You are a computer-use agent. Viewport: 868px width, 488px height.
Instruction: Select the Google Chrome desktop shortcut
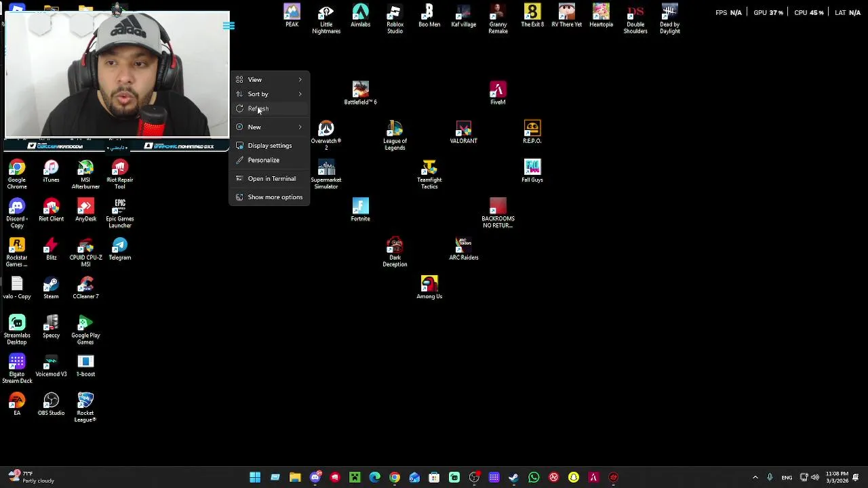pos(17,175)
